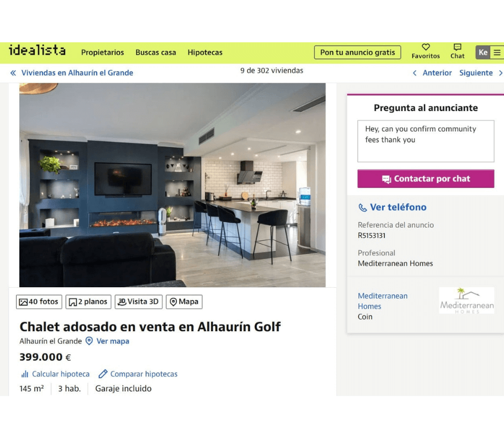This screenshot has height=423, width=504.
Task: Click the Anterior left chevron
Action: 414,73
